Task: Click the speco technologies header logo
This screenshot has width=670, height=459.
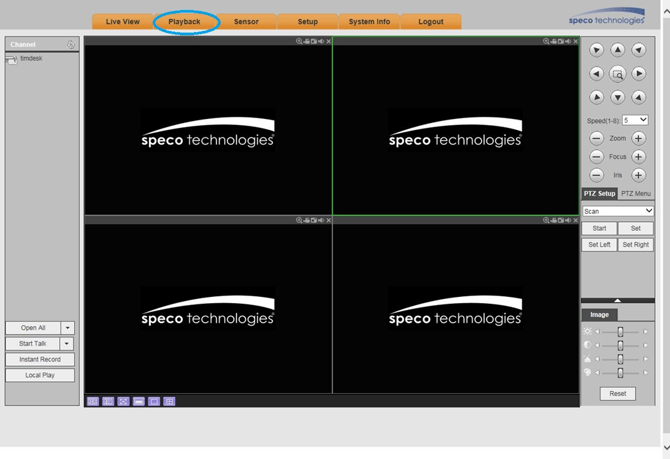Action: [607, 16]
